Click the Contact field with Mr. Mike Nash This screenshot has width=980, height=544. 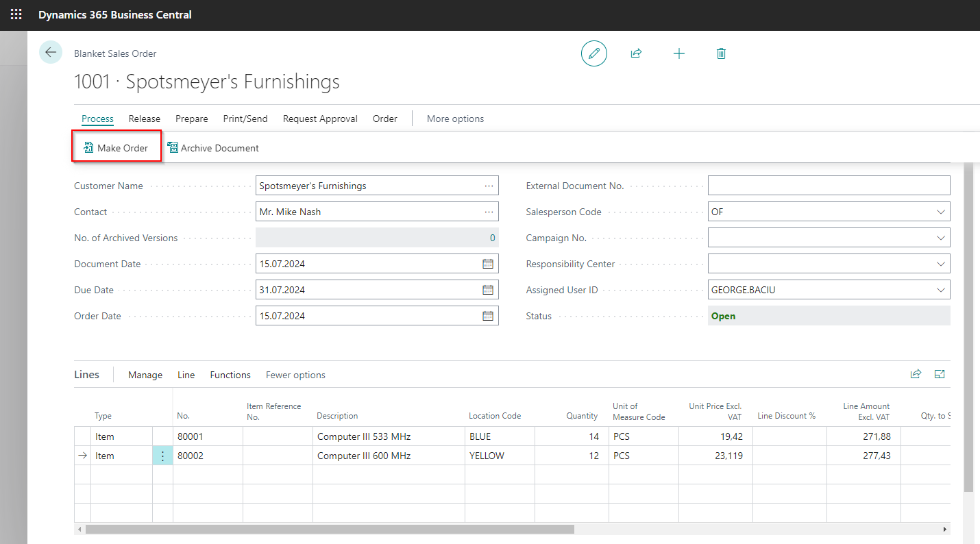[x=377, y=212]
